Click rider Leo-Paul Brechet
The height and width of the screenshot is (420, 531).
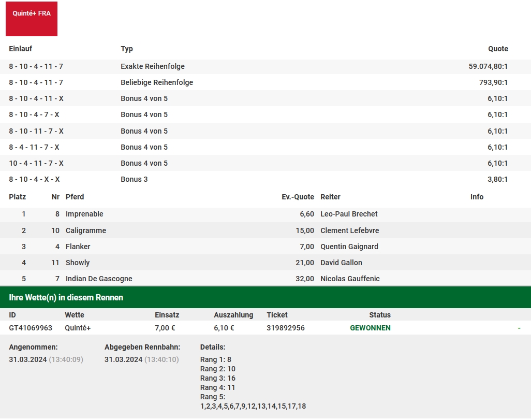point(349,214)
